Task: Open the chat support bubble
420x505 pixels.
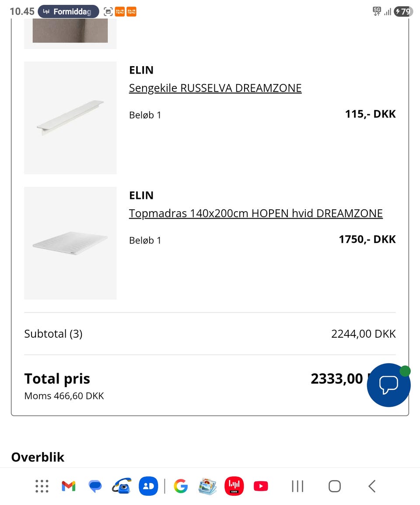Action: click(388, 385)
